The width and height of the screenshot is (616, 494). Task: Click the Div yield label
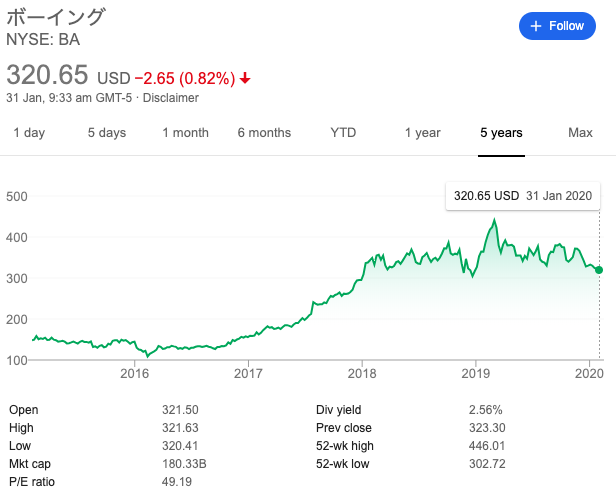coord(339,410)
